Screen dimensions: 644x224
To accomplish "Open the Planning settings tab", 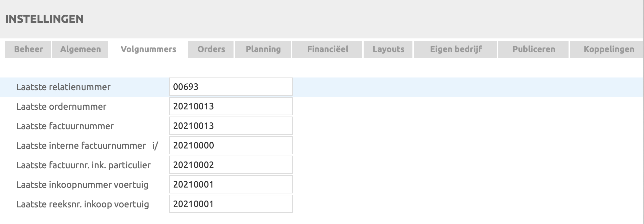I will [263, 49].
